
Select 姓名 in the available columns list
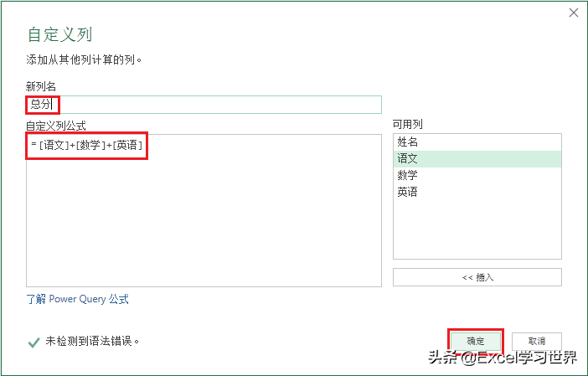477,142
